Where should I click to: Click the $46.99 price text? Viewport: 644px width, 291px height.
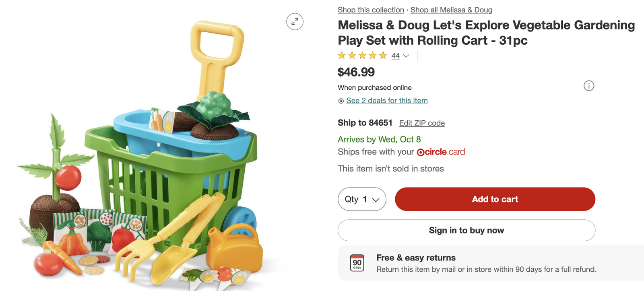(356, 72)
